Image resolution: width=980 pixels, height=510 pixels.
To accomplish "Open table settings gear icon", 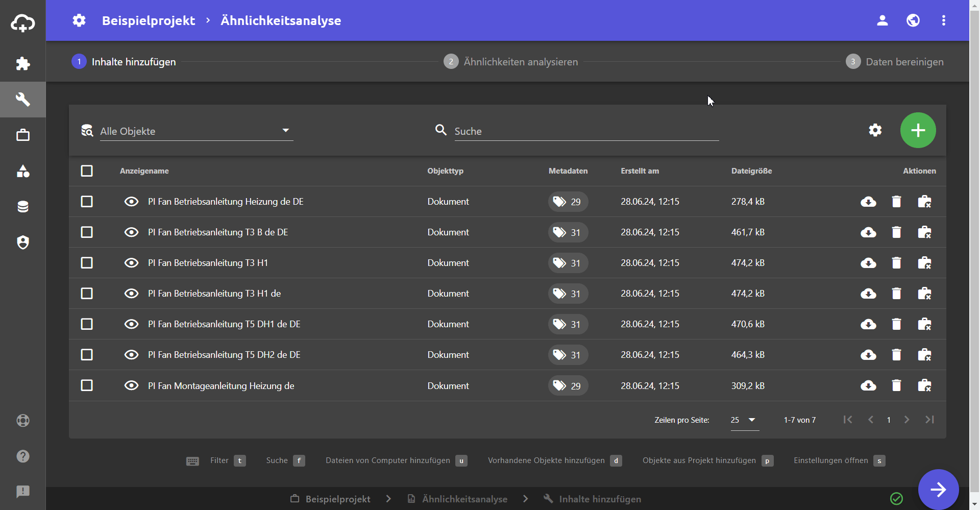I will 875,130.
